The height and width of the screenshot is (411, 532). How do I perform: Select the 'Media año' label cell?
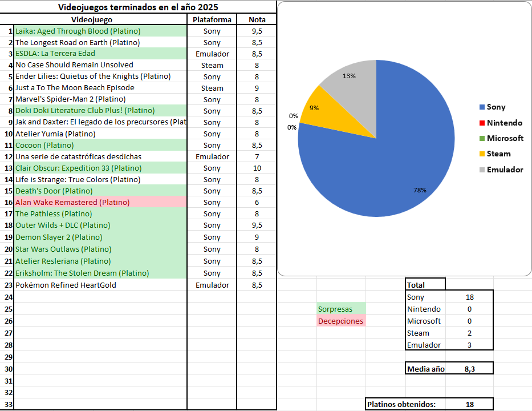(425, 369)
